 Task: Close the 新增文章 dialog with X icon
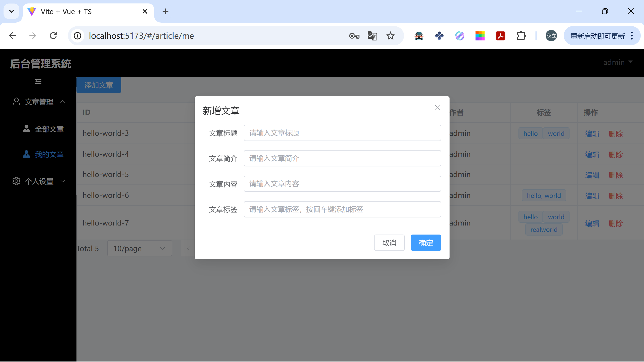tap(437, 108)
